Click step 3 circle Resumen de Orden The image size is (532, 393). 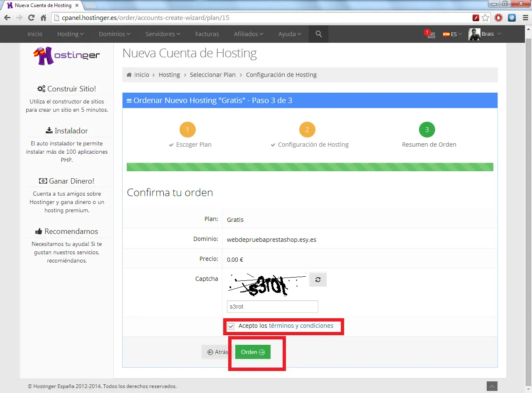427,130
